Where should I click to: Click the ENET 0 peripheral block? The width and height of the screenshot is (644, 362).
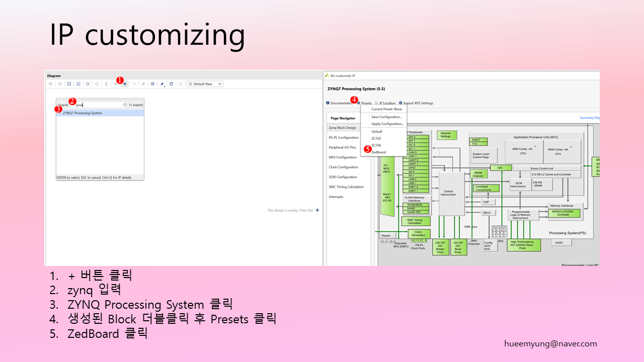[x=416, y=187]
